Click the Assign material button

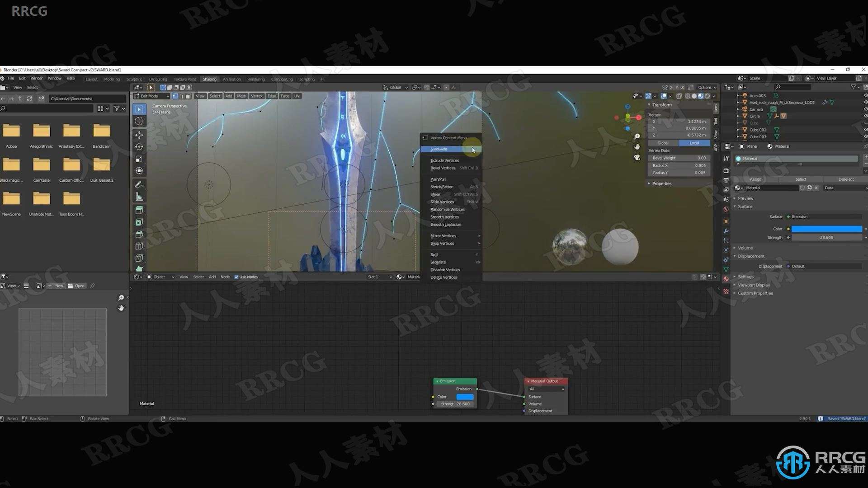pos(755,179)
